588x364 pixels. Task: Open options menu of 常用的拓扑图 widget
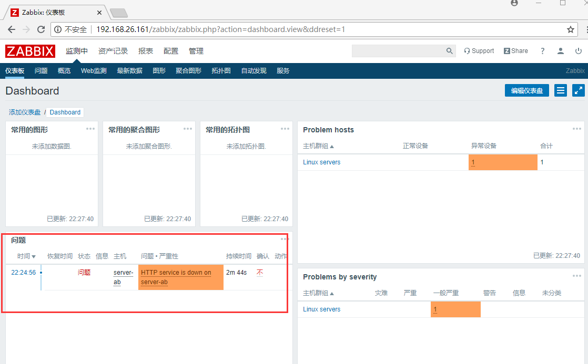pos(285,128)
